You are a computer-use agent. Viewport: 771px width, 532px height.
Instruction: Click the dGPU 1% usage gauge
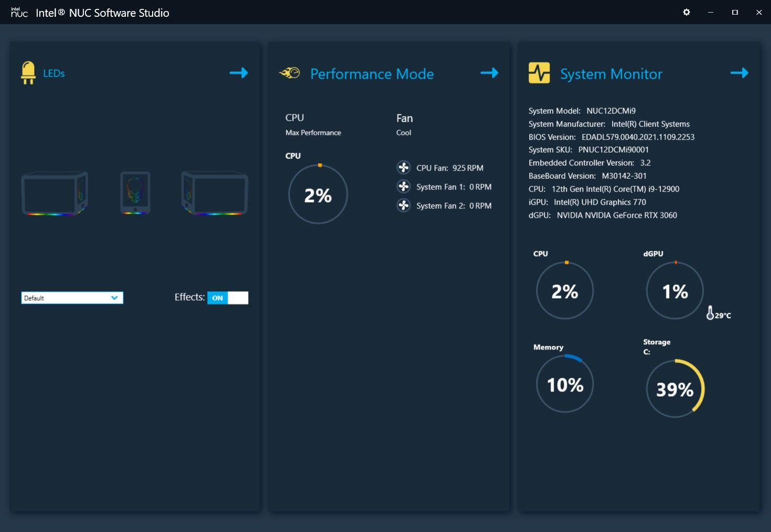675,291
